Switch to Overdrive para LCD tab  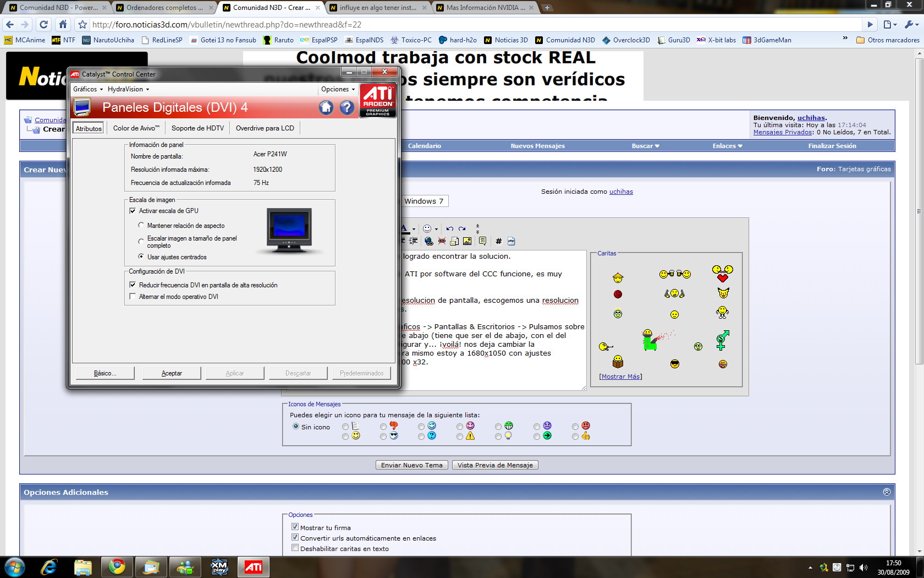point(265,128)
